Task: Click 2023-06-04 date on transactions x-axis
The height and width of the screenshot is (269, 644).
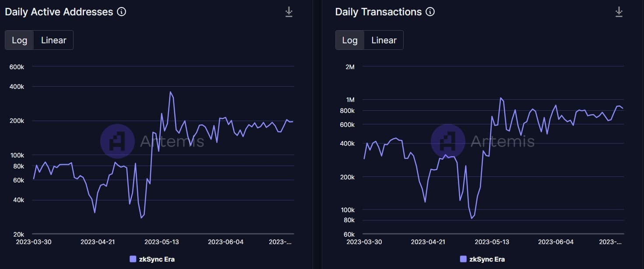Action: pyautogui.click(x=556, y=242)
